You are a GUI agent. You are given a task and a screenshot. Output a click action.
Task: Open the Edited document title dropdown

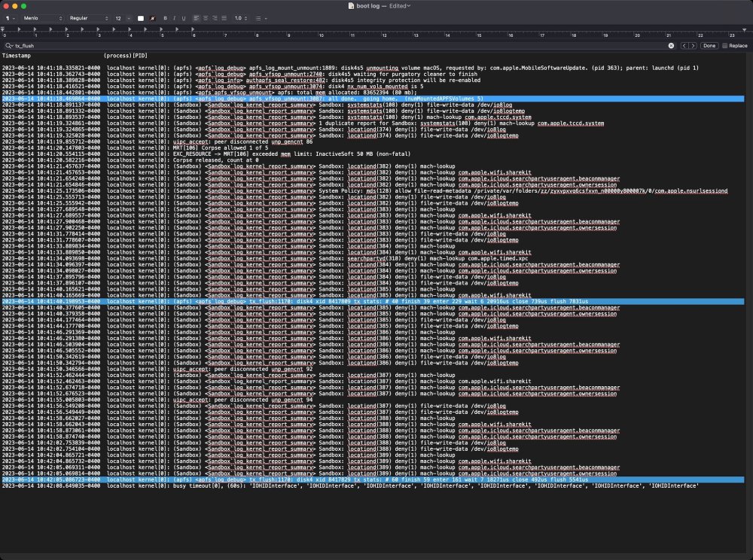[400, 6]
